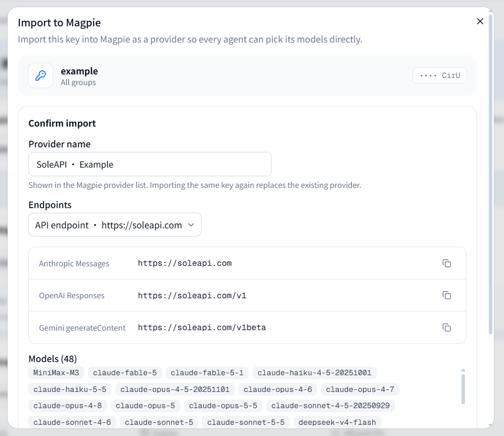Click the All groups label
The height and width of the screenshot is (436, 504).
[x=79, y=82]
